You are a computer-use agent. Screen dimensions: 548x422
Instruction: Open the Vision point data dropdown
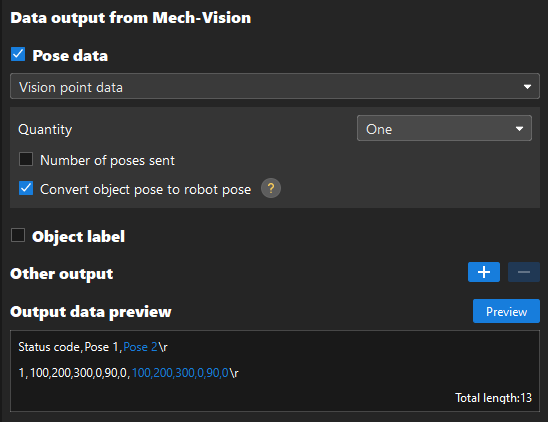click(x=275, y=86)
